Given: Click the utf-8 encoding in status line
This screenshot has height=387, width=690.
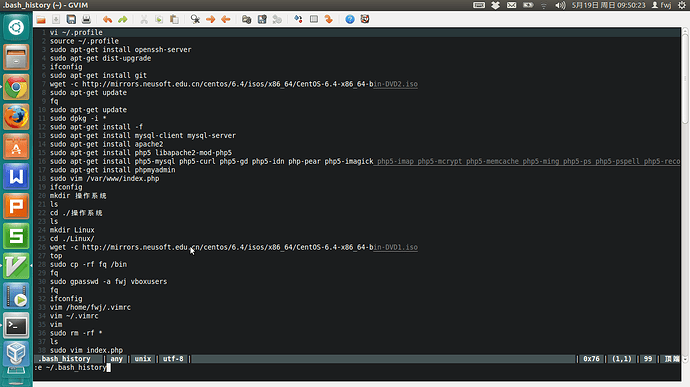Looking at the screenshot, I should point(173,359).
